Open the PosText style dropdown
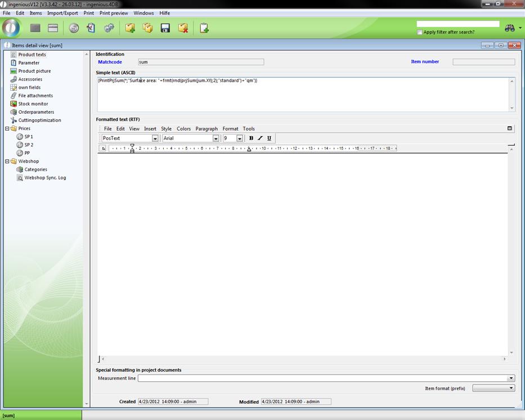 [x=155, y=138]
